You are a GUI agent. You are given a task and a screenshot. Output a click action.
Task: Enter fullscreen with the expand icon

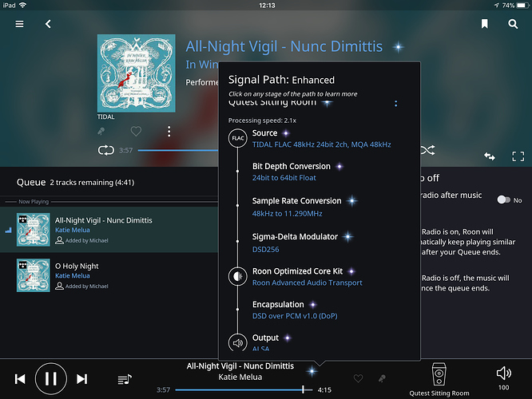[x=518, y=156]
